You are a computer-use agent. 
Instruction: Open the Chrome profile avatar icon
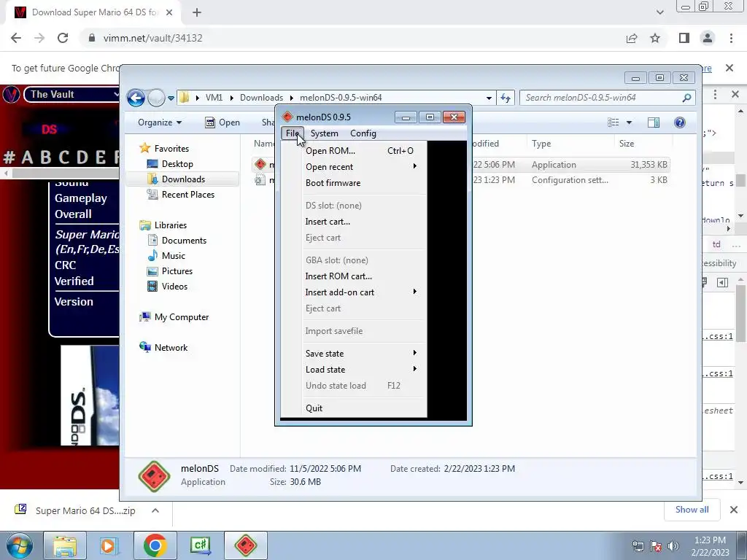708,38
